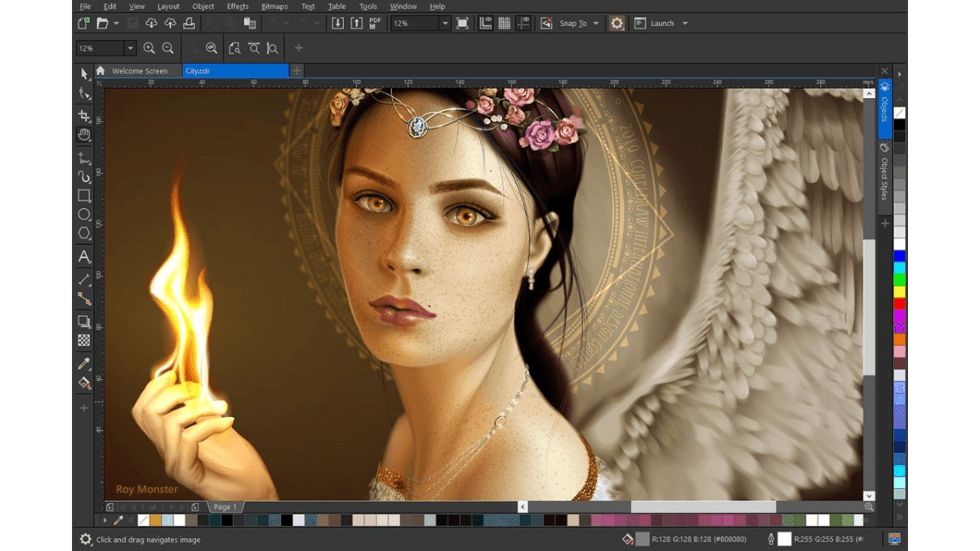Click the Import icon
980x551 pixels.
click(338, 24)
